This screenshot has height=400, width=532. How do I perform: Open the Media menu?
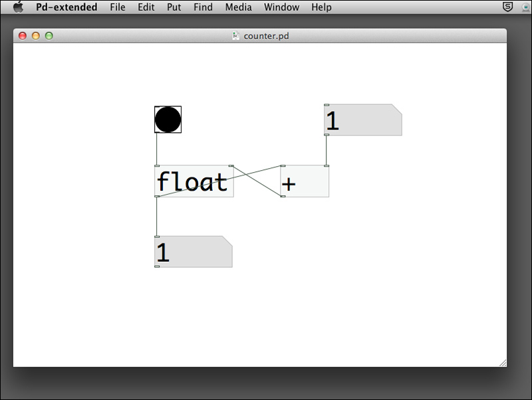click(x=239, y=7)
